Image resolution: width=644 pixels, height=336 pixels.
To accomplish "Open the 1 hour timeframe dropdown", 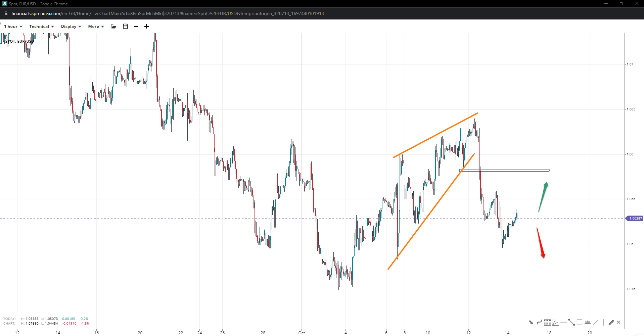I will 13,27.
